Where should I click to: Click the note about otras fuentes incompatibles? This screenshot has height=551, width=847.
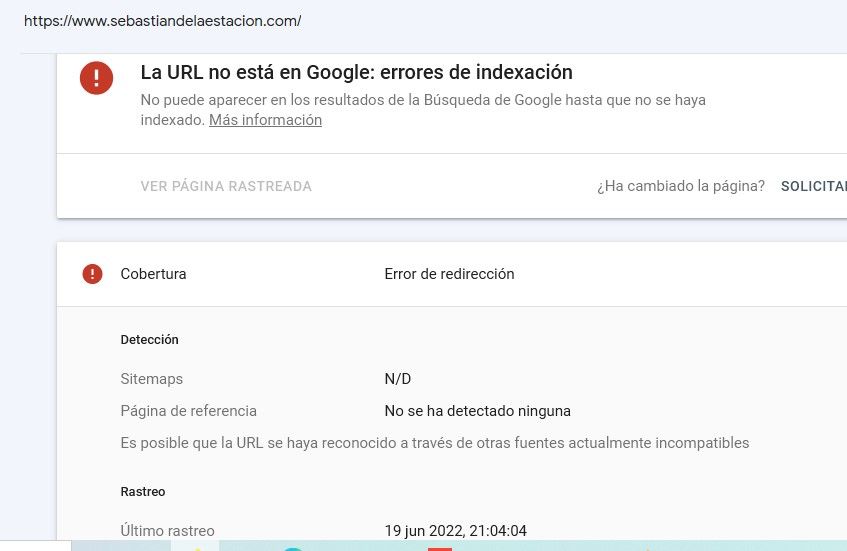pos(435,443)
